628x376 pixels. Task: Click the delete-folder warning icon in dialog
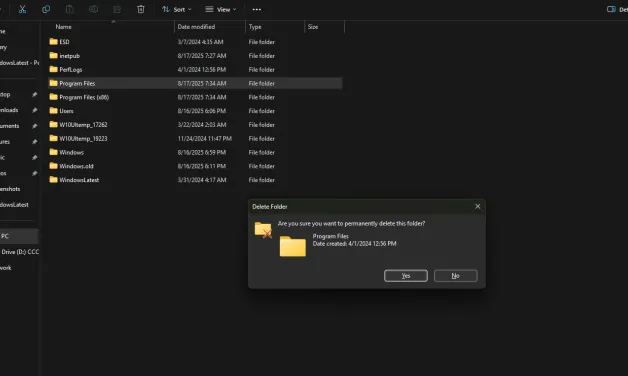tap(263, 230)
